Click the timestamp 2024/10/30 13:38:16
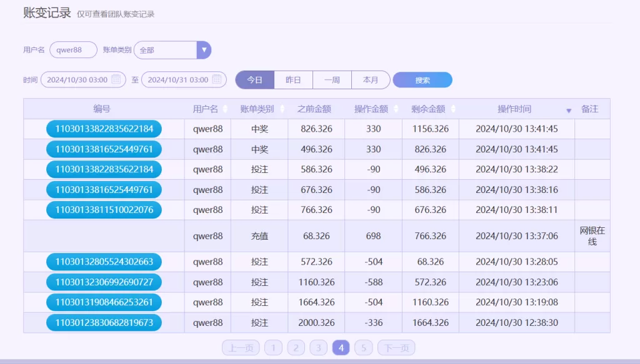Screen dimensions: 640x364 coord(517,190)
